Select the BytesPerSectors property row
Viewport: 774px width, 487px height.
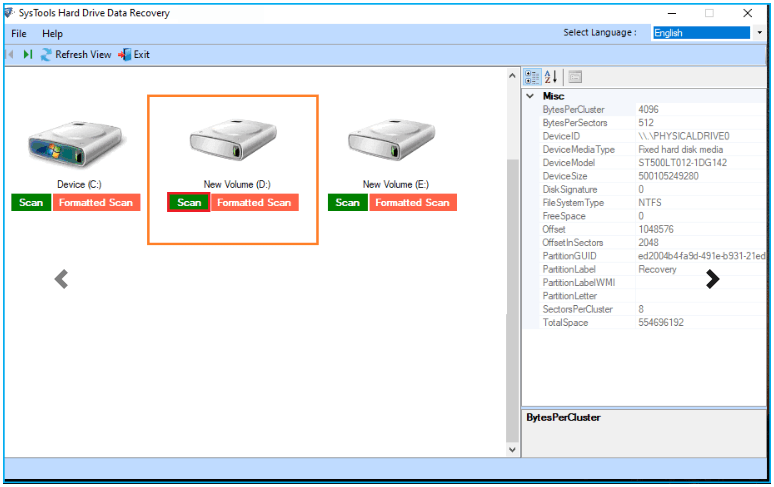[x=652, y=123]
